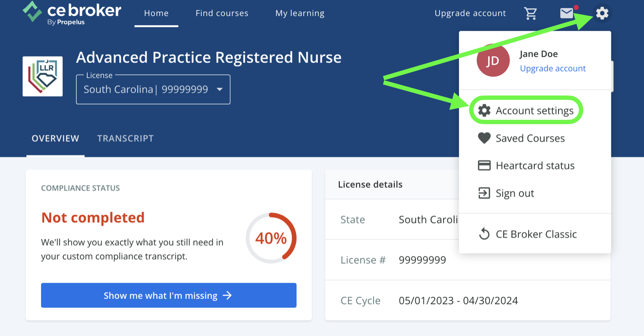Open the My learning tab
This screenshot has width=644, height=336.
point(300,13)
